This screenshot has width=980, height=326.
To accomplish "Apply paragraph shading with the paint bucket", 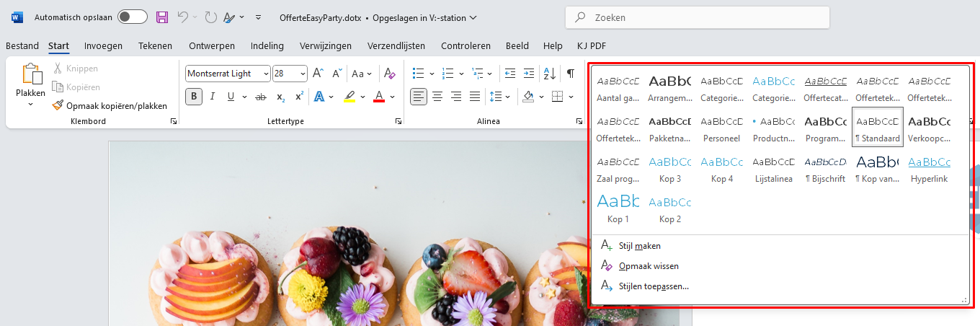I will click(x=528, y=97).
